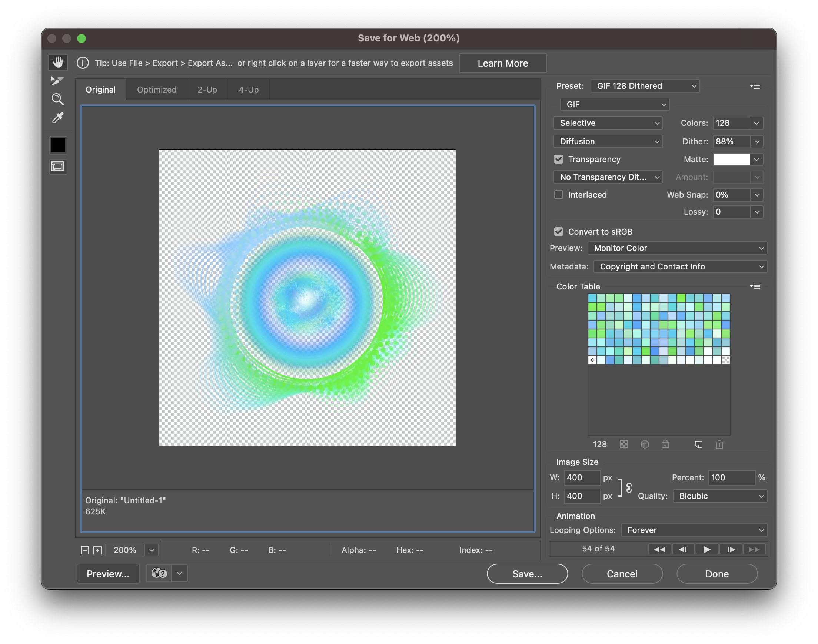This screenshot has width=818, height=644.
Task: Click the Matte color swatch
Action: (730, 159)
